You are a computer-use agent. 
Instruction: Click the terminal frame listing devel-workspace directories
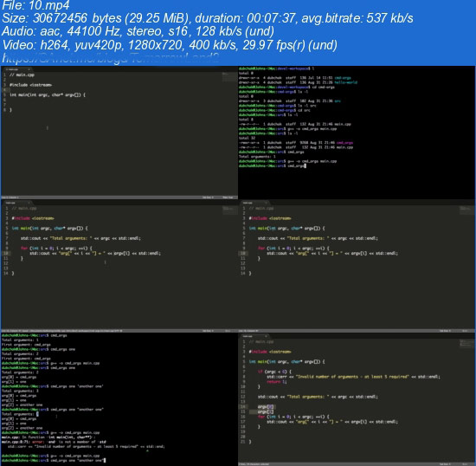pos(357,133)
